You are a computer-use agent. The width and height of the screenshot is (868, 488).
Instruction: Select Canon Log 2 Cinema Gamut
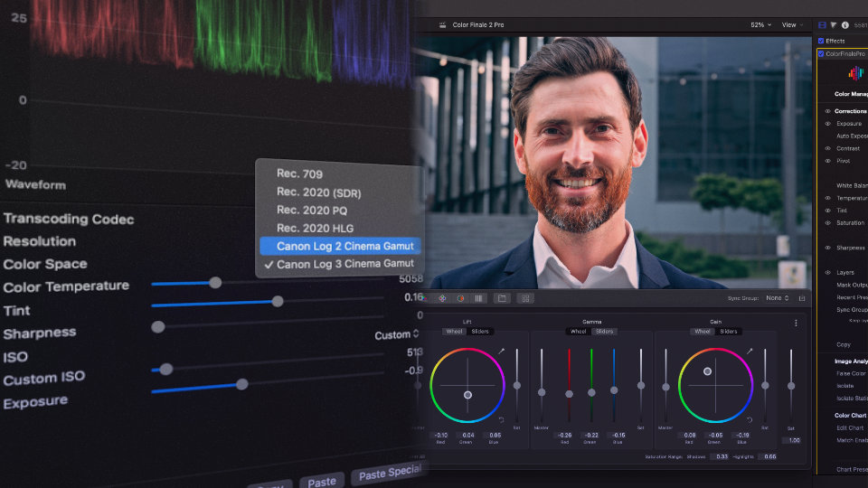(x=341, y=246)
